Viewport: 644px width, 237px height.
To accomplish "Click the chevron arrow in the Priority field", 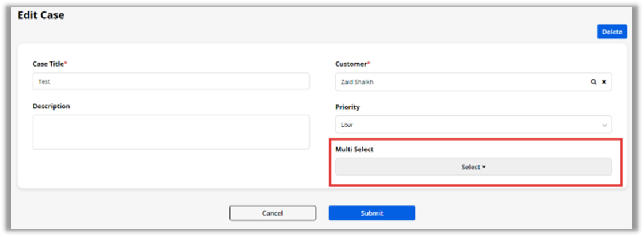I will click(604, 125).
